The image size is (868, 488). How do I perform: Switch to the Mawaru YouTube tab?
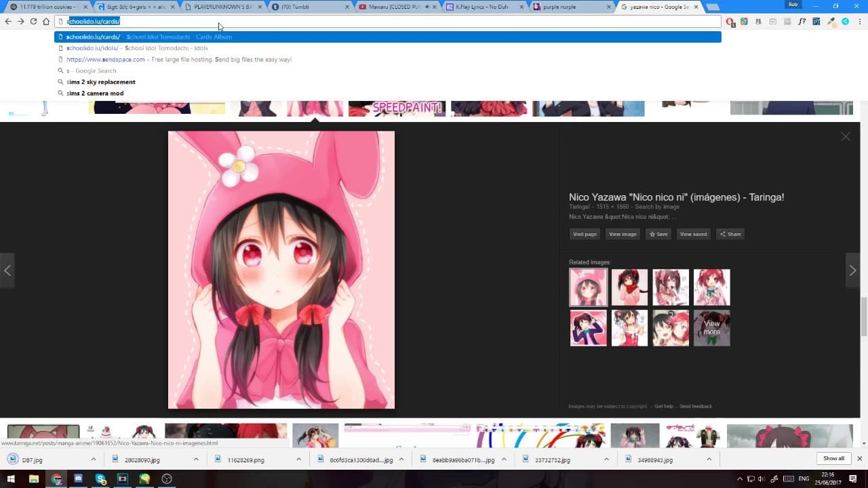(397, 7)
